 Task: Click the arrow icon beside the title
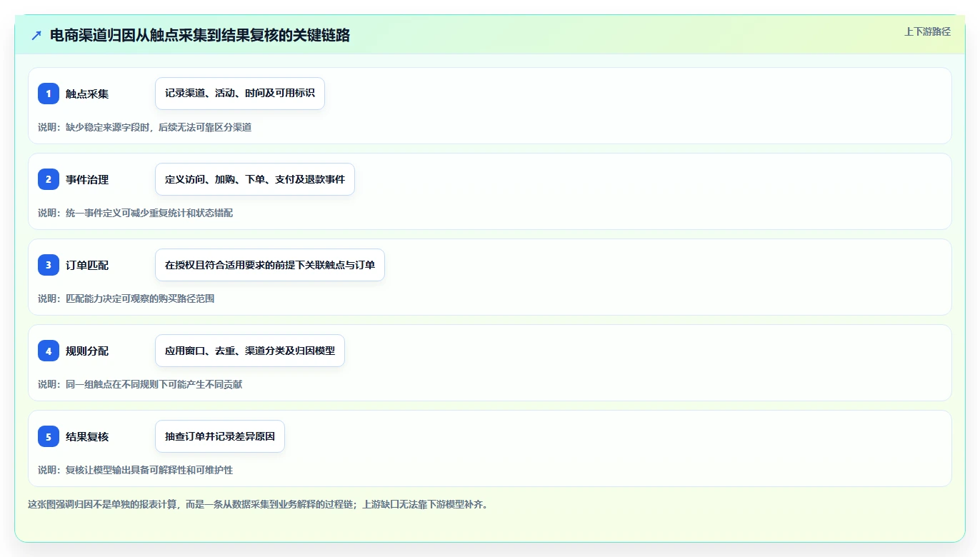[36, 35]
